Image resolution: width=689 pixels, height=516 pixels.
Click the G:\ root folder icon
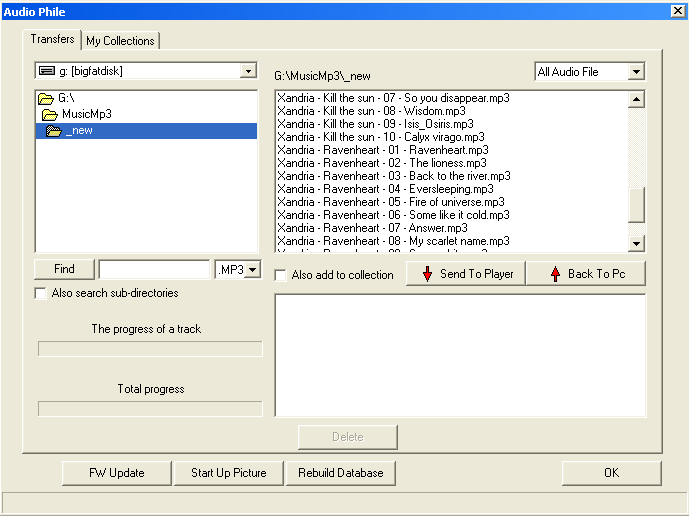[x=46, y=98]
